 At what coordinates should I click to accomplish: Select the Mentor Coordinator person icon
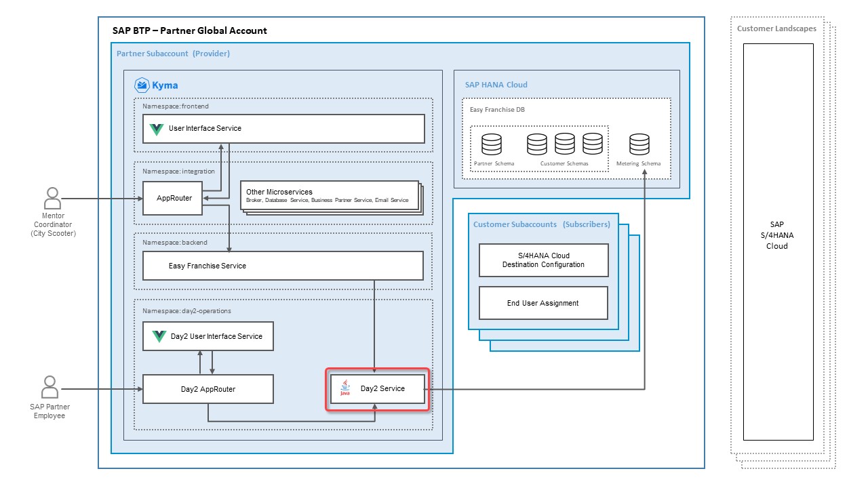coord(52,199)
